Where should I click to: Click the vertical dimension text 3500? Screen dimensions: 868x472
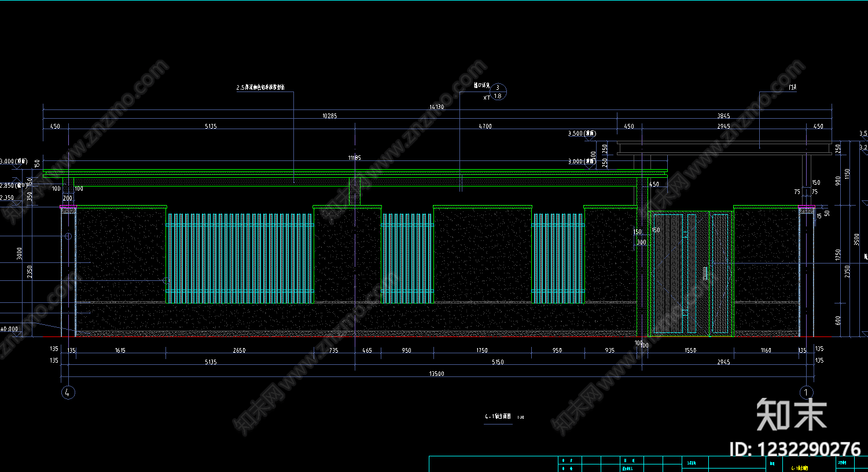pyautogui.click(x=857, y=239)
